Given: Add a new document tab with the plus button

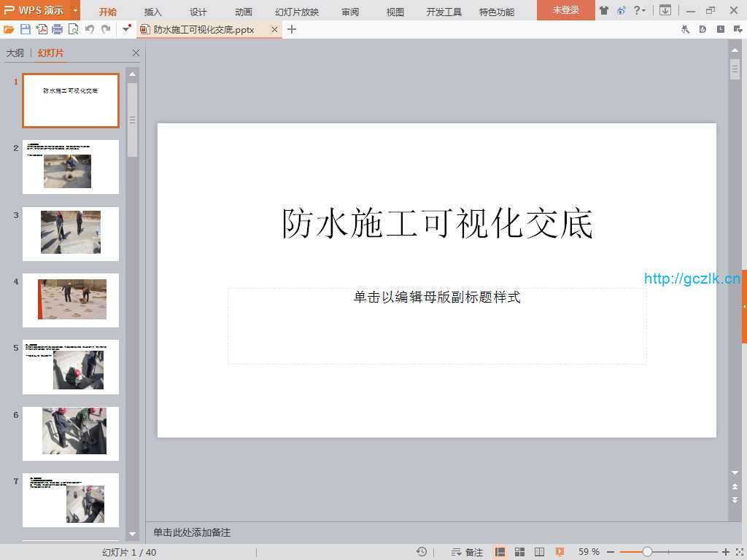Looking at the screenshot, I should click(292, 29).
